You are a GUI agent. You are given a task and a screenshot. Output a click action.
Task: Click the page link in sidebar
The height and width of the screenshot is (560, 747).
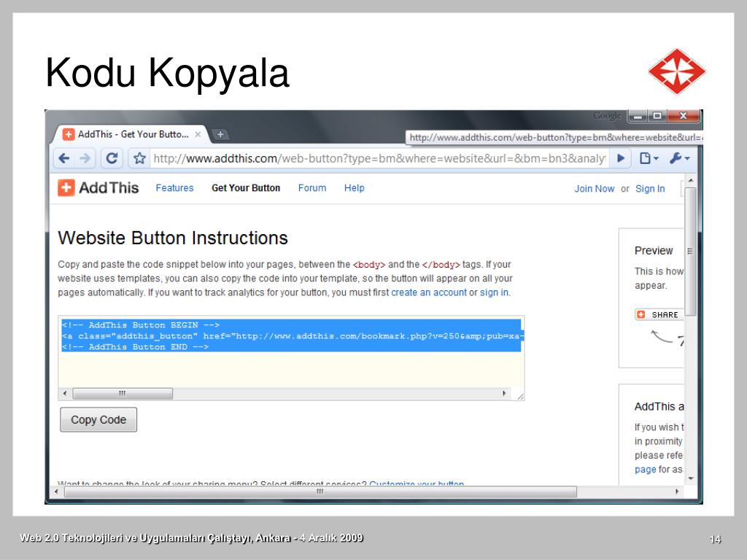click(645, 470)
